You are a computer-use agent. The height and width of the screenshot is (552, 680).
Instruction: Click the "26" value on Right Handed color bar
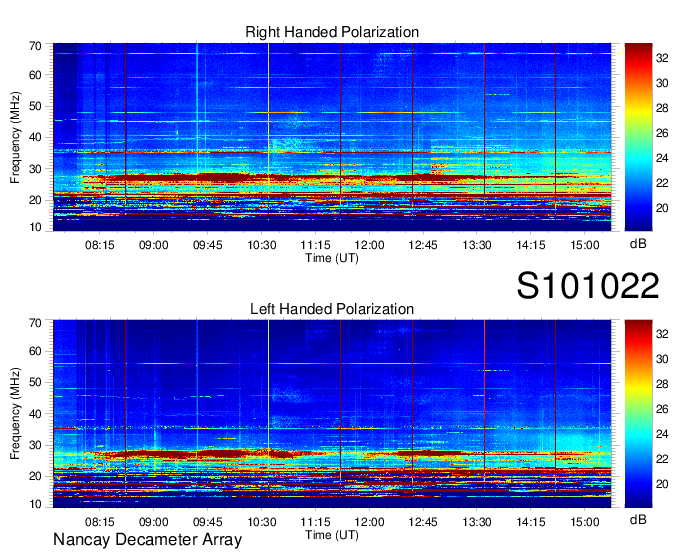tap(662, 133)
